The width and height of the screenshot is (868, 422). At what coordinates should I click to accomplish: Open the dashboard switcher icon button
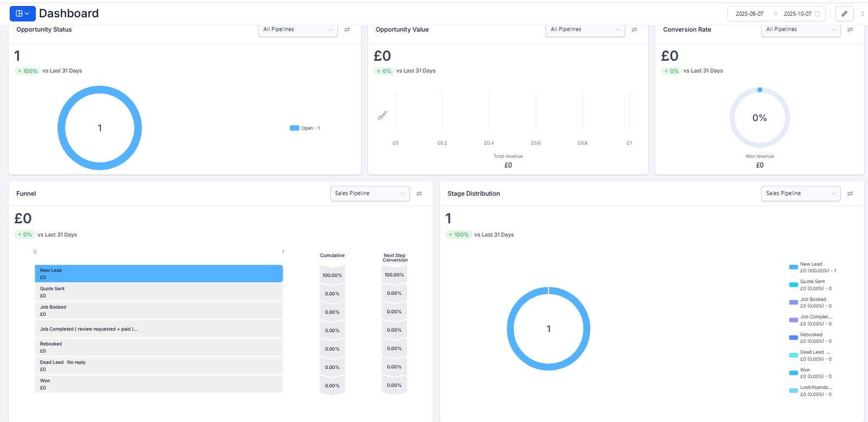[x=22, y=14]
